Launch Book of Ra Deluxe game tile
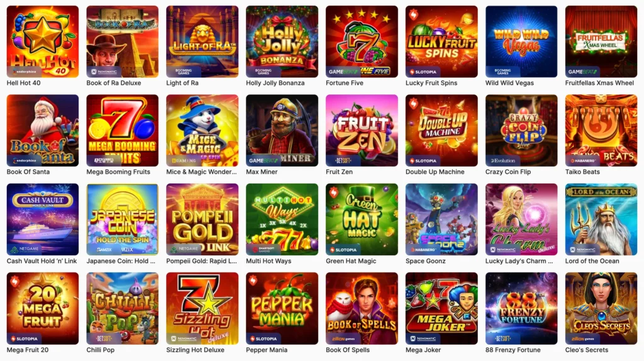Image resolution: width=644 pixels, height=361 pixels. click(x=123, y=42)
